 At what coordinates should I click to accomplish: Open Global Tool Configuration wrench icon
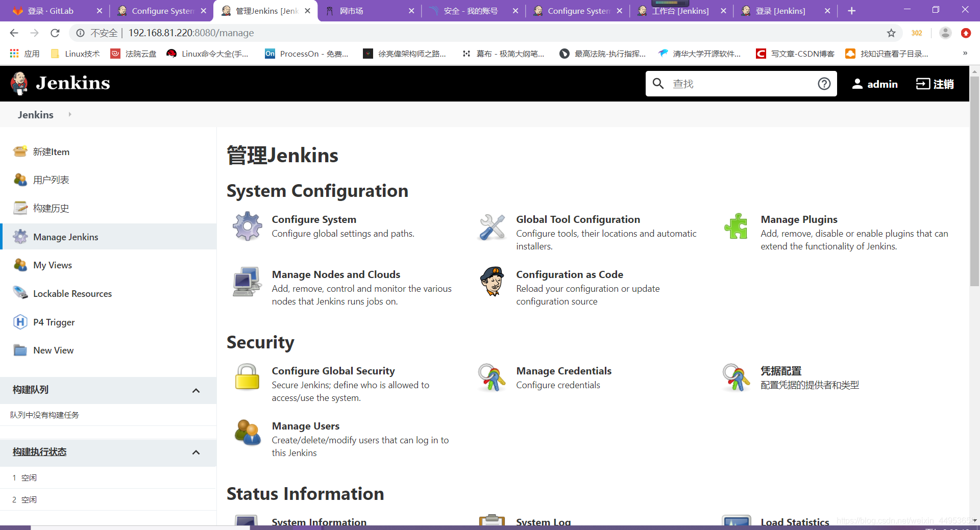[x=492, y=227]
